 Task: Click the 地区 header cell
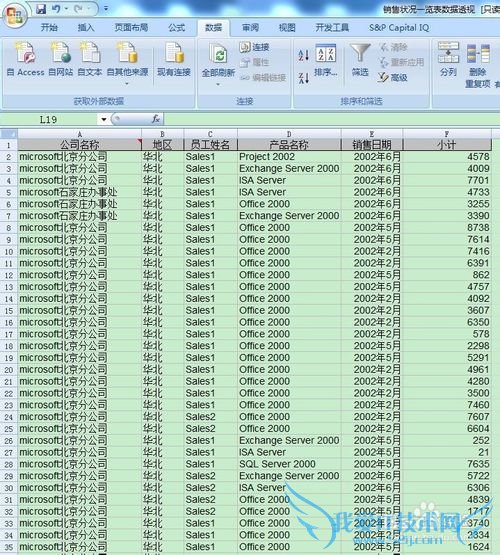point(162,145)
